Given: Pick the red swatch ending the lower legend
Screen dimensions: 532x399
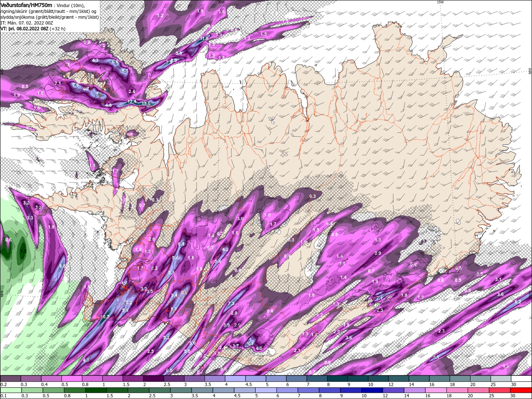Looking at the screenshot, I should (x=521, y=390).
